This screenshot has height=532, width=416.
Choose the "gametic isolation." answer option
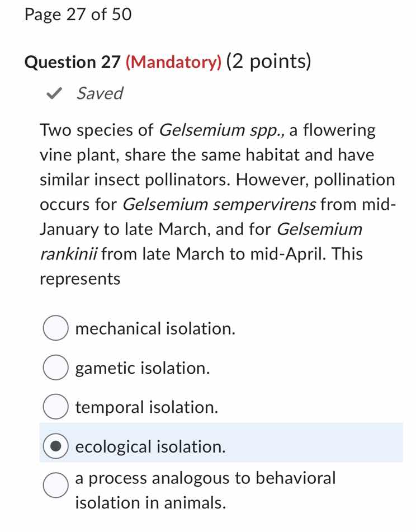(x=55, y=368)
